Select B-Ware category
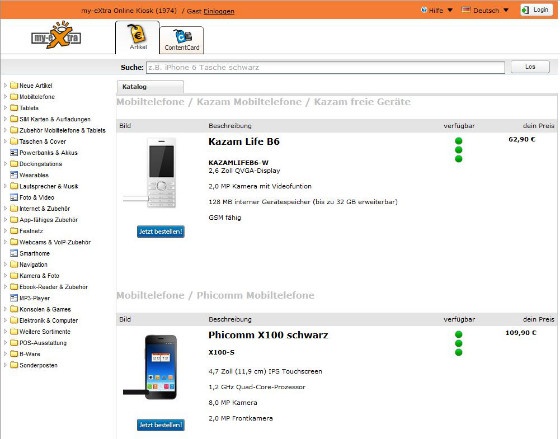Image resolution: width=560 pixels, height=439 pixels. click(30, 354)
